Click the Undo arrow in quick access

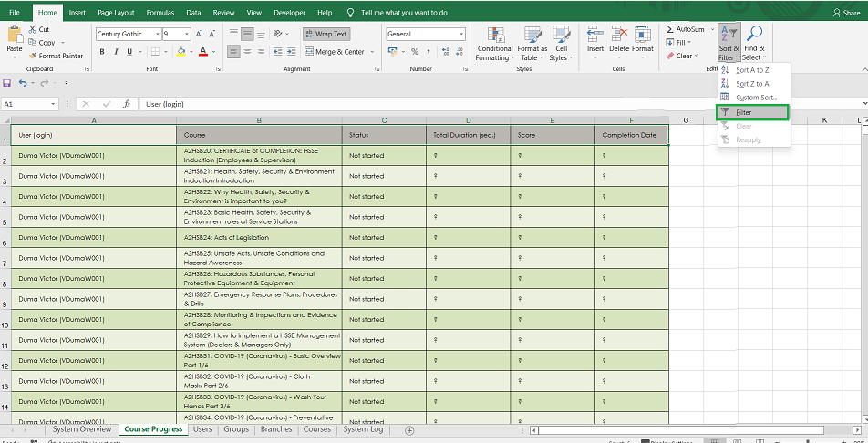coord(22,83)
